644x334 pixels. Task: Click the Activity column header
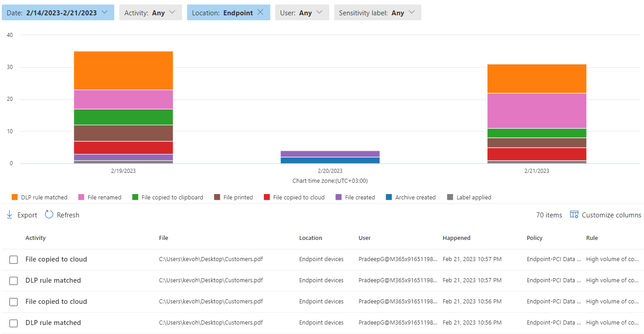point(36,238)
